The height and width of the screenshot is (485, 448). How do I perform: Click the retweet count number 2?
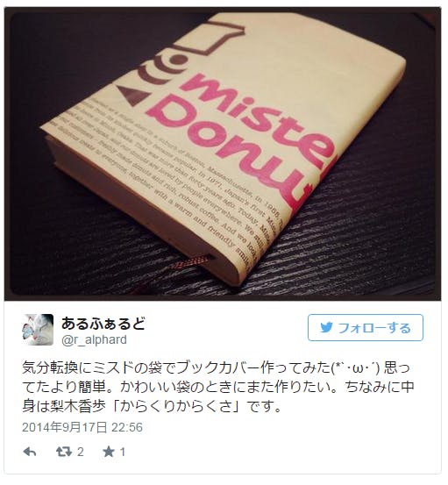[x=81, y=452]
